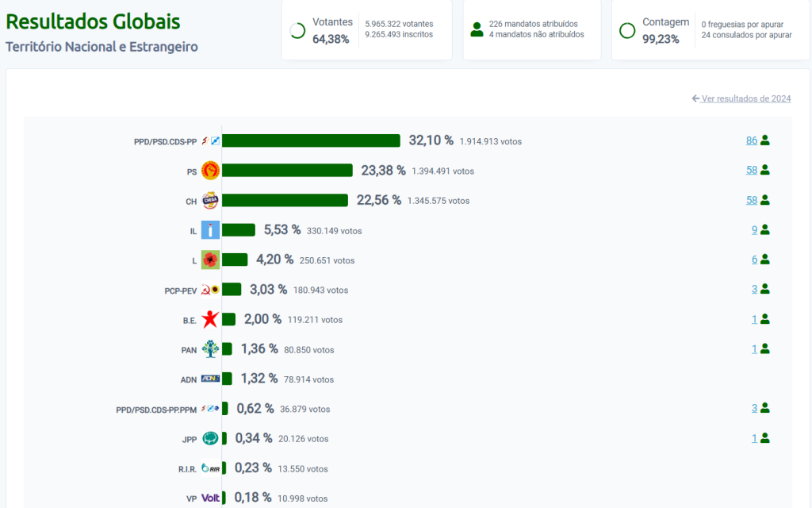Click the PAN tree logo
Image resolution: width=812 pixels, height=508 pixels.
210,349
